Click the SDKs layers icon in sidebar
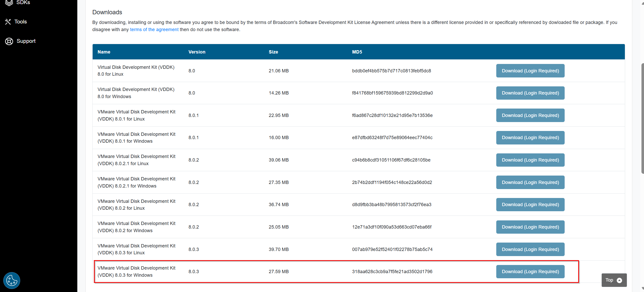The image size is (644, 292). click(x=9, y=3)
